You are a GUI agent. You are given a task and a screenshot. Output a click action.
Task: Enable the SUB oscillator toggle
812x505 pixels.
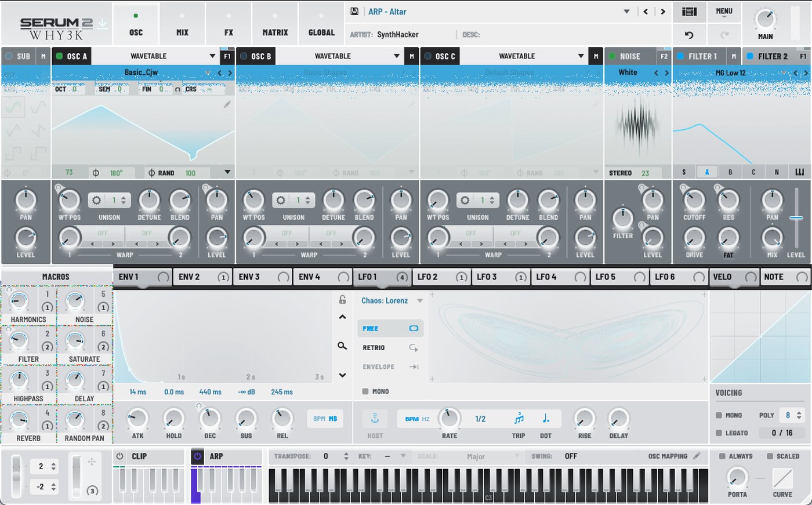click(9, 56)
